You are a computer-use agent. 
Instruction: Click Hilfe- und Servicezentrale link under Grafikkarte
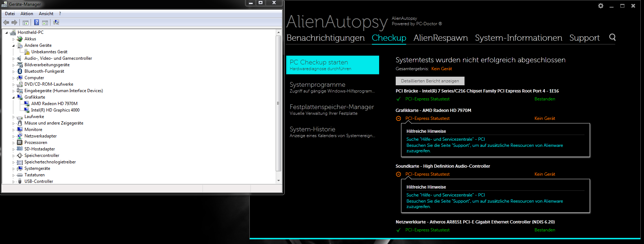(446, 139)
